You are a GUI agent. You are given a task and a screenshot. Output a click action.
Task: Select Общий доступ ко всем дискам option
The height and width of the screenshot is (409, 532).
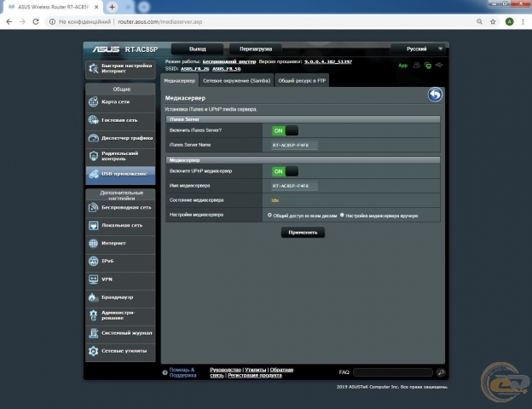(269, 216)
